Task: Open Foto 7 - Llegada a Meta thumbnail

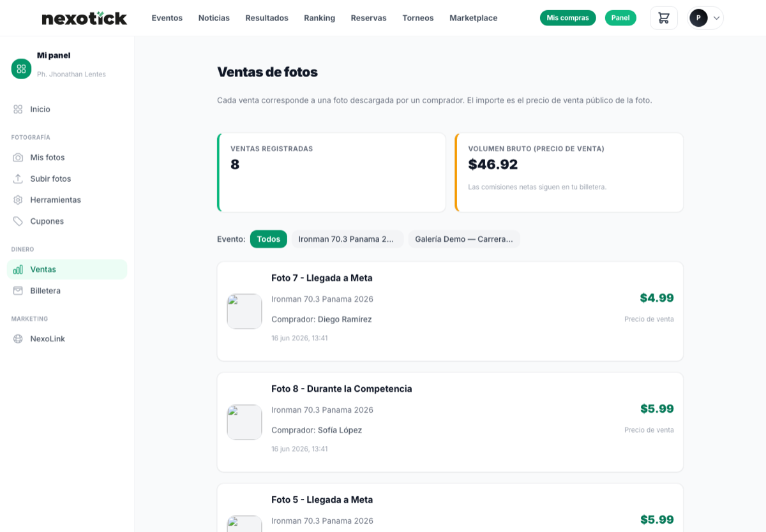Action: pyautogui.click(x=244, y=311)
